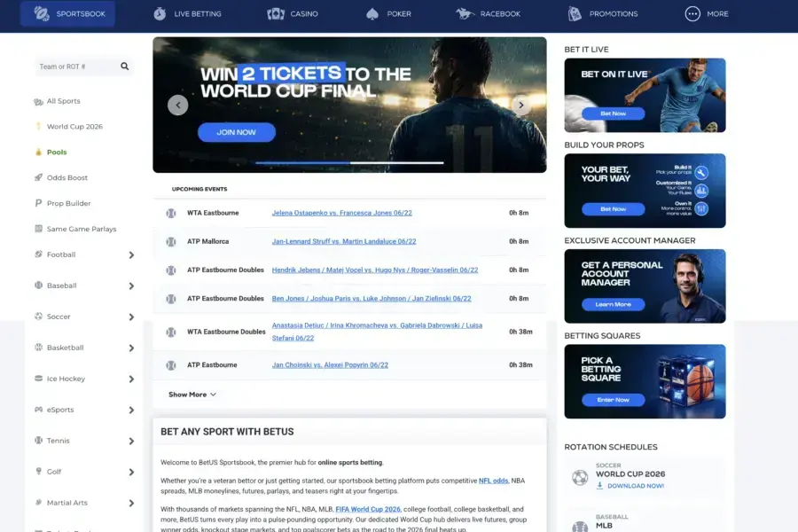Expand the Football submenu chevron
Image resolution: width=798 pixels, height=532 pixels.
coord(131,255)
